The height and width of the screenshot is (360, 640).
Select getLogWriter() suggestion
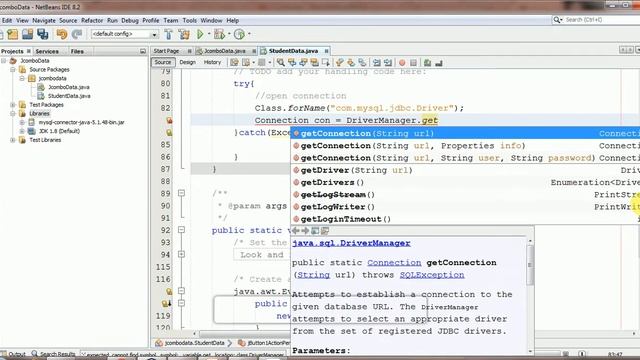coord(465,207)
